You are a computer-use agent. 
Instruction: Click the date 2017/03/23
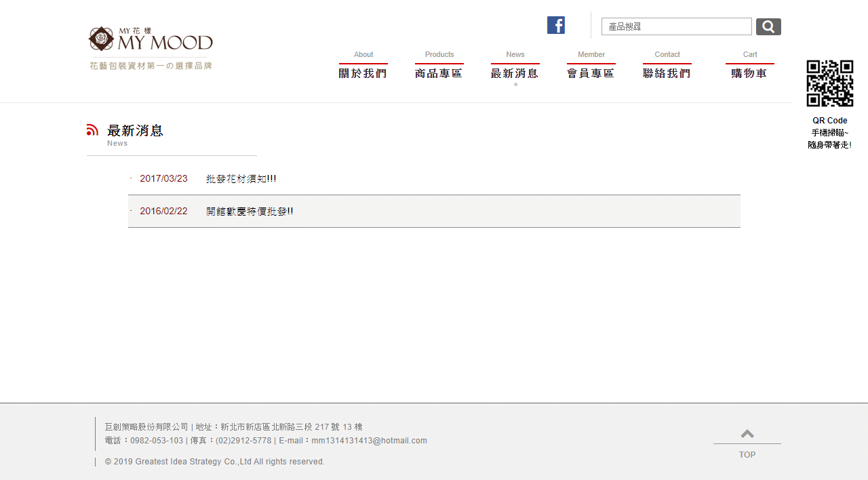[163, 179]
